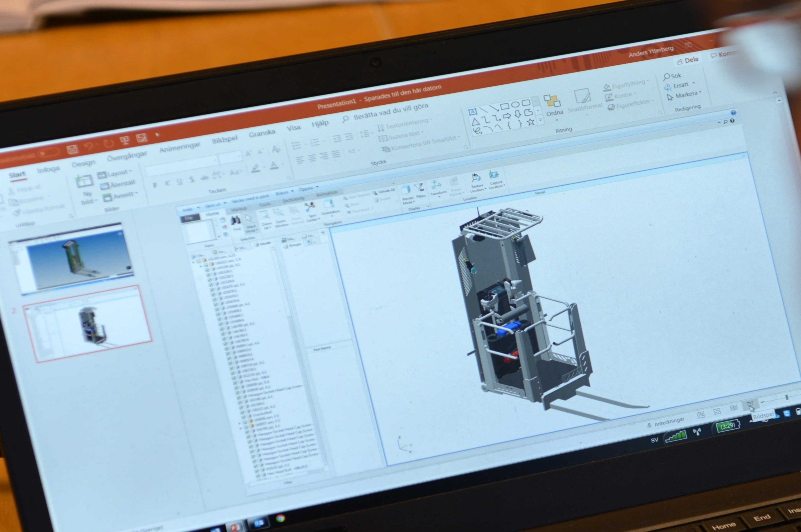801x532 pixels.
Task: Open the Kontur shape outline dropdown
Action: click(x=621, y=96)
